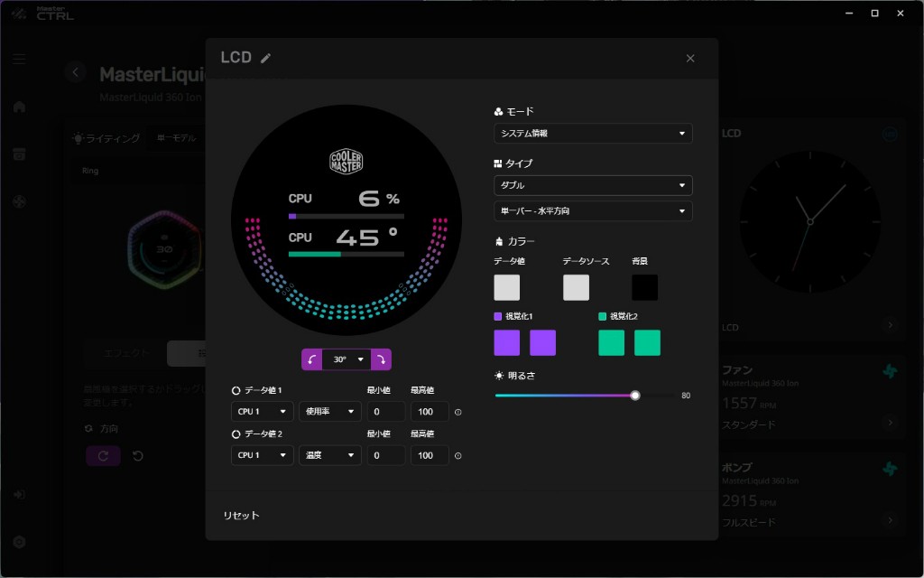Image resolution: width=924 pixels, height=578 pixels.
Task: Open the hamburger menu in sidebar
Action: tap(19, 59)
